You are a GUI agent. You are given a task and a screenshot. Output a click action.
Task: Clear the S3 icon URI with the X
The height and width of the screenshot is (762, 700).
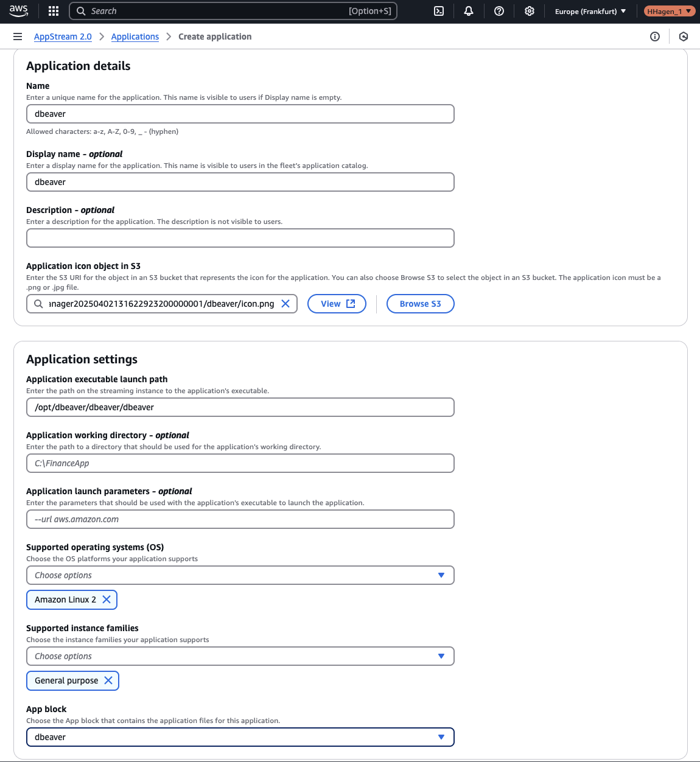[285, 303]
